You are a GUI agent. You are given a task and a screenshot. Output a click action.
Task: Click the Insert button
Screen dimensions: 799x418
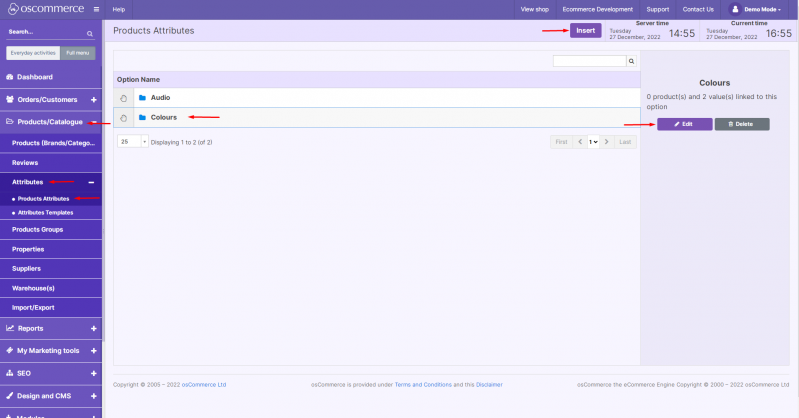point(585,31)
